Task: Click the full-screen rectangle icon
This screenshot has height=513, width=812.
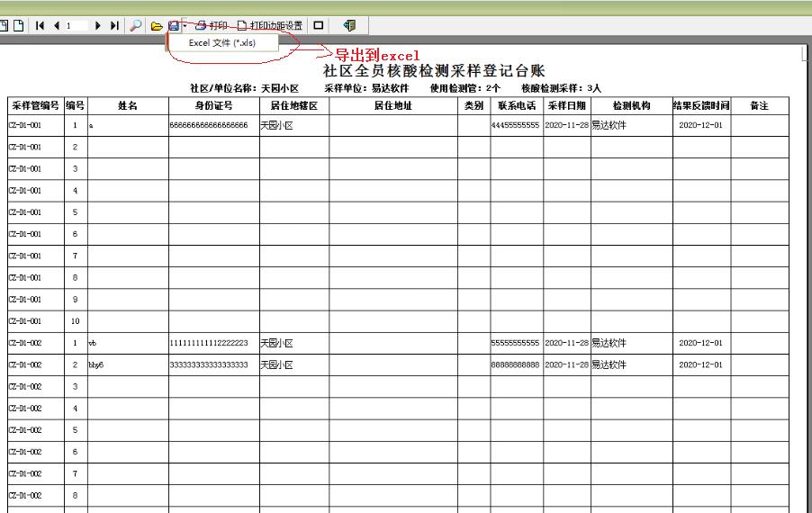Action: 319,25
